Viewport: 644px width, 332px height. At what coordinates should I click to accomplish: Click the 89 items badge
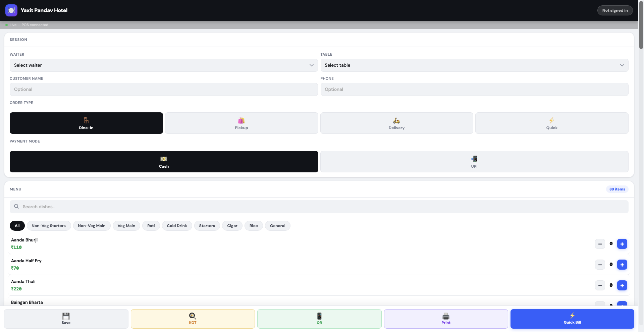tap(617, 189)
